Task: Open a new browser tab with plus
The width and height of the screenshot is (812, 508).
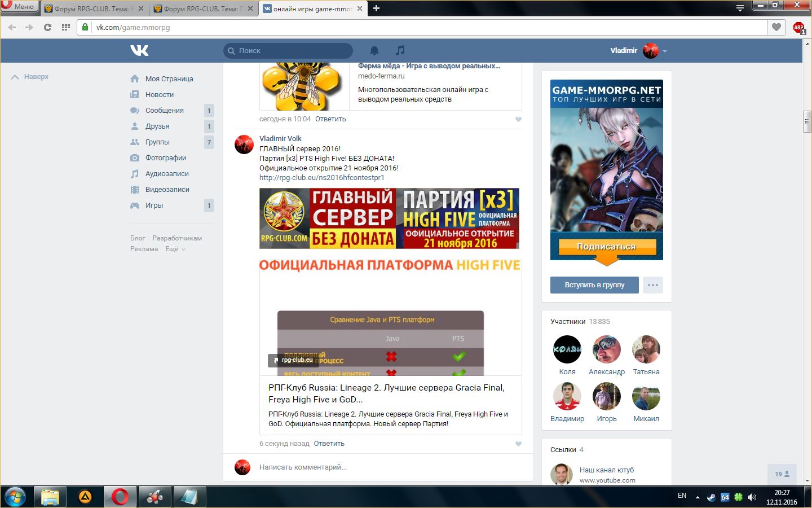Action: 376,8
